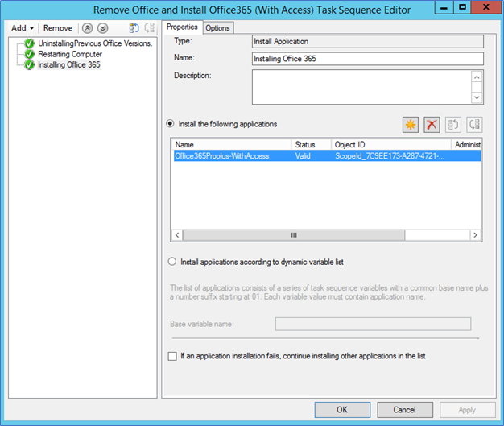Click the ScopeId_7C9EE173 object ID cell
Image resolution: width=504 pixels, height=426 pixels.
click(390, 156)
